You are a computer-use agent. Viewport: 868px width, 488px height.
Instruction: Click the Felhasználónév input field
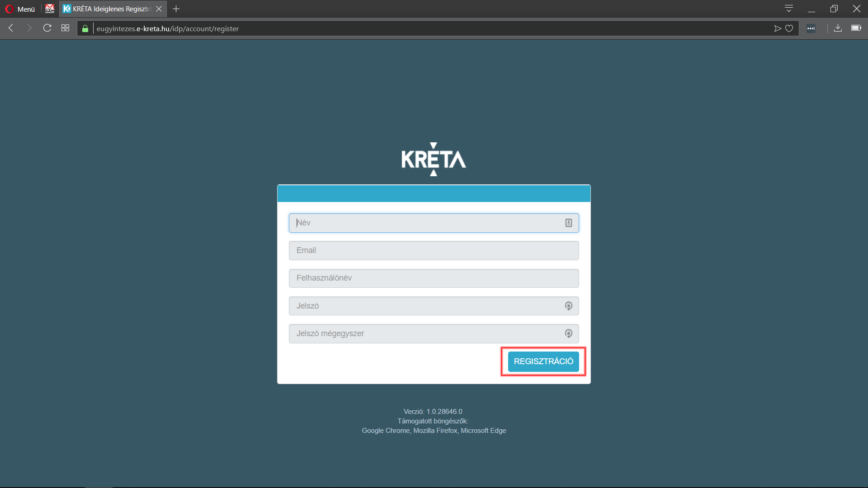[x=434, y=278]
